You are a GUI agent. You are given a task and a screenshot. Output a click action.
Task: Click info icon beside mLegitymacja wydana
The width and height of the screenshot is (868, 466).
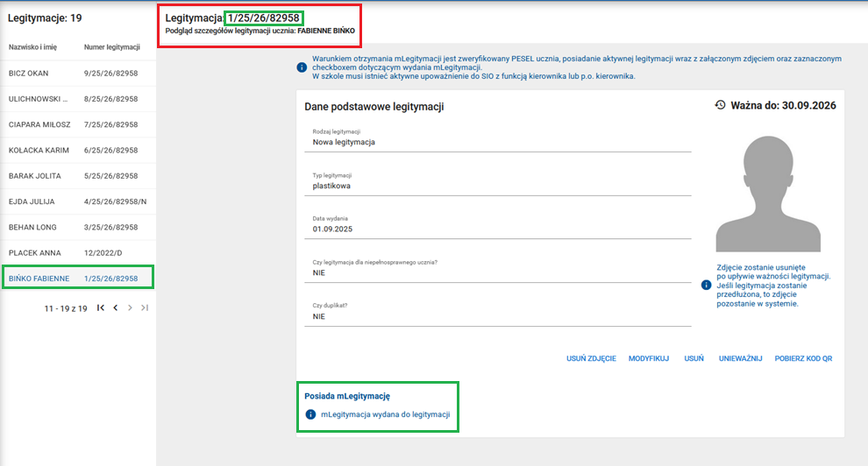click(x=310, y=414)
